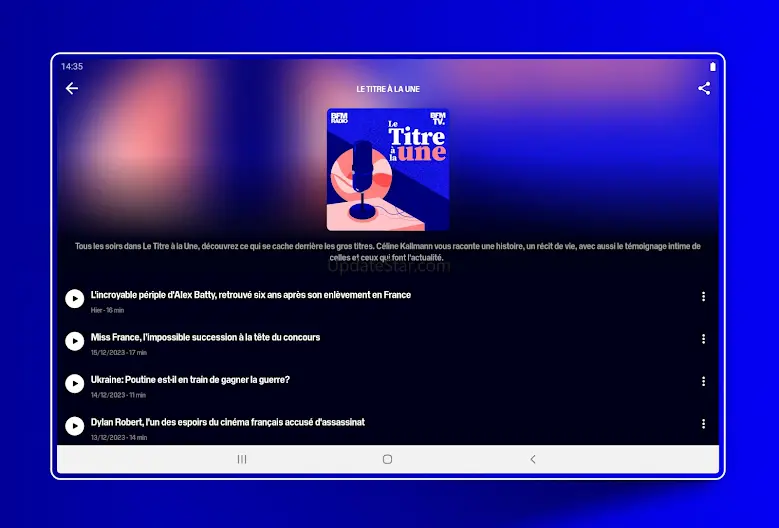Viewport: 779px width, 528px height.
Task: Open episode Miss France, l'impossible succession
Action: (205, 337)
